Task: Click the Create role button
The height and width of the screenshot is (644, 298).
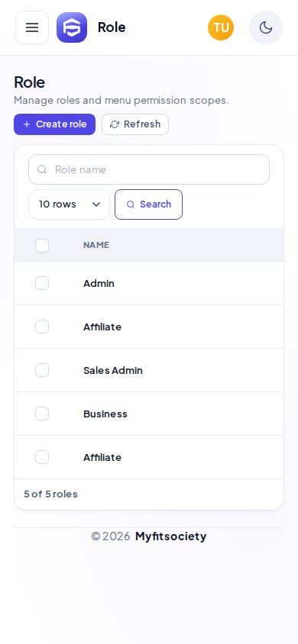Action: [55, 124]
